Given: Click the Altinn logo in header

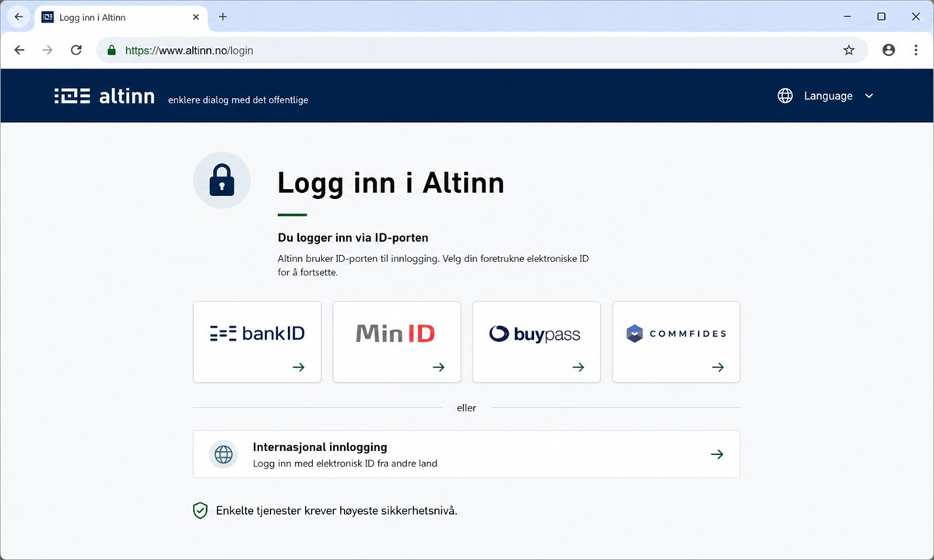Looking at the screenshot, I should [104, 96].
